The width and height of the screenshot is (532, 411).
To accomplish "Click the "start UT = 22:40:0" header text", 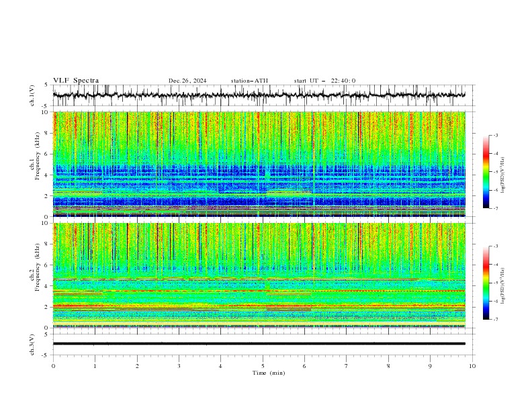I will tap(324, 81).
